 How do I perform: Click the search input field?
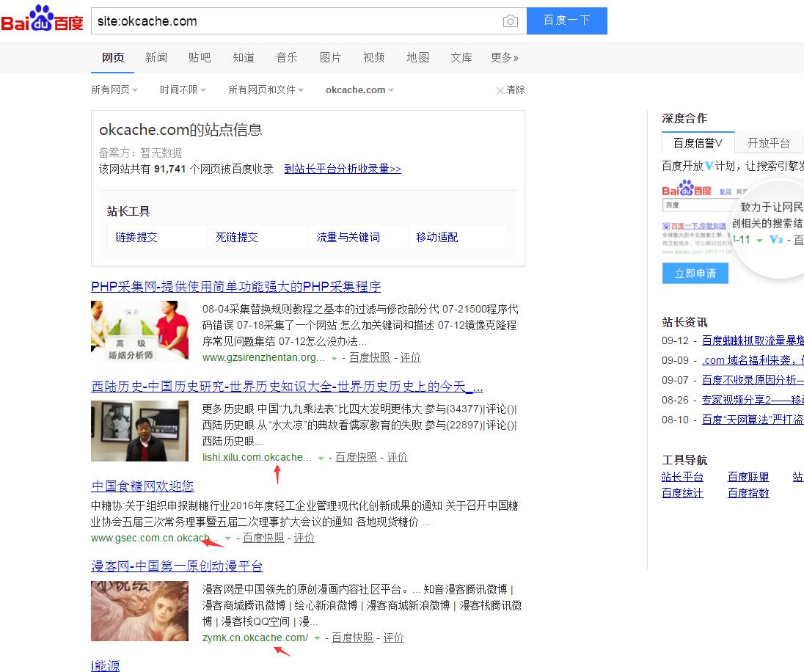(x=293, y=21)
